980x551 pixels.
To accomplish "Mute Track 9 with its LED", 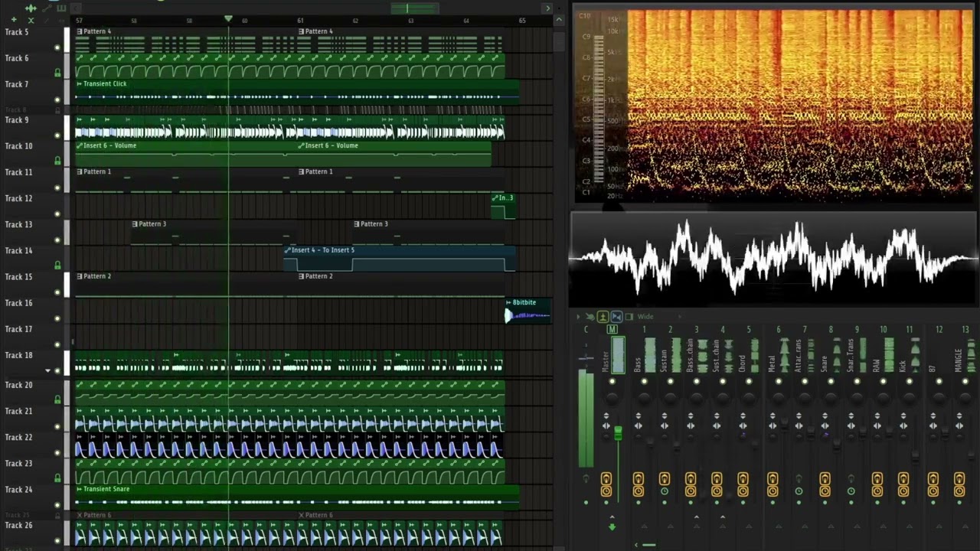I will (57, 135).
